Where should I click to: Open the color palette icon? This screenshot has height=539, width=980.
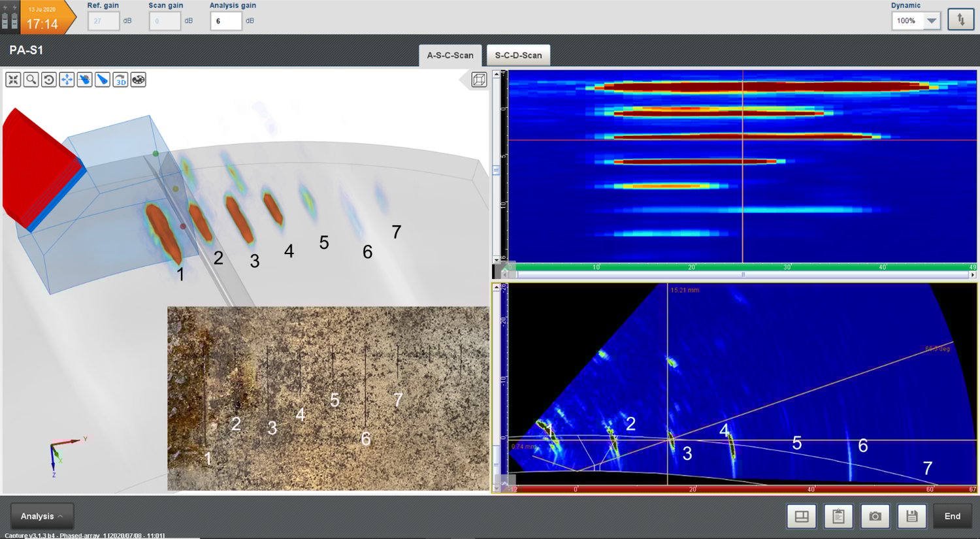click(137, 79)
